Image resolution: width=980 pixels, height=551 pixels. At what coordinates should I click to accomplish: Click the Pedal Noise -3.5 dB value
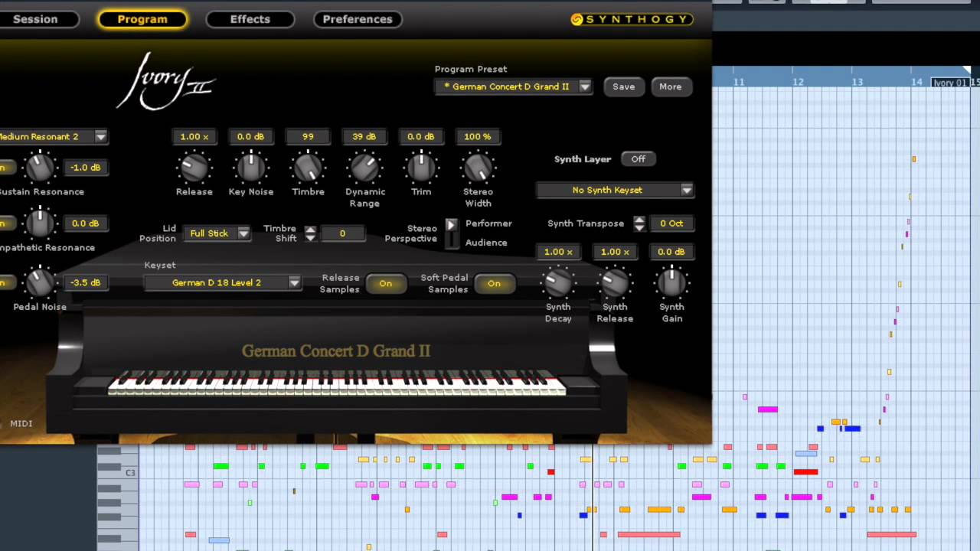[85, 282]
